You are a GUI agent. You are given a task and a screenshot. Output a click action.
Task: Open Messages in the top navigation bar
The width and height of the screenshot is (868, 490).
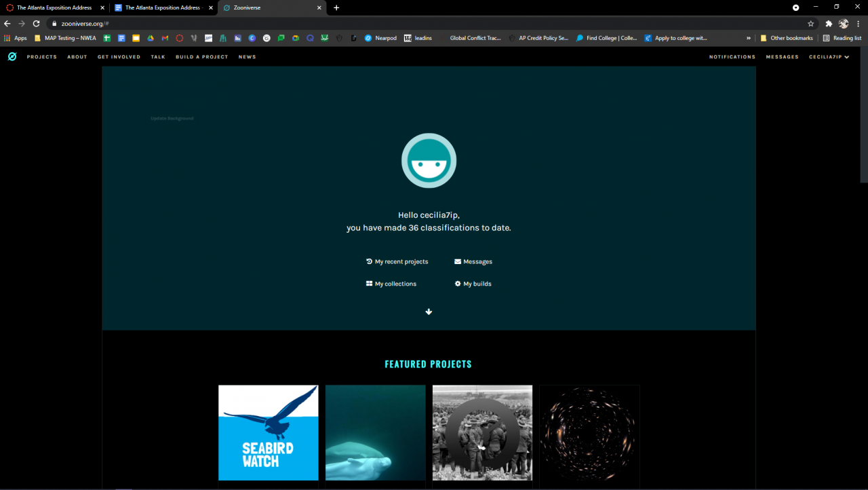pyautogui.click(x=783, y=57)
